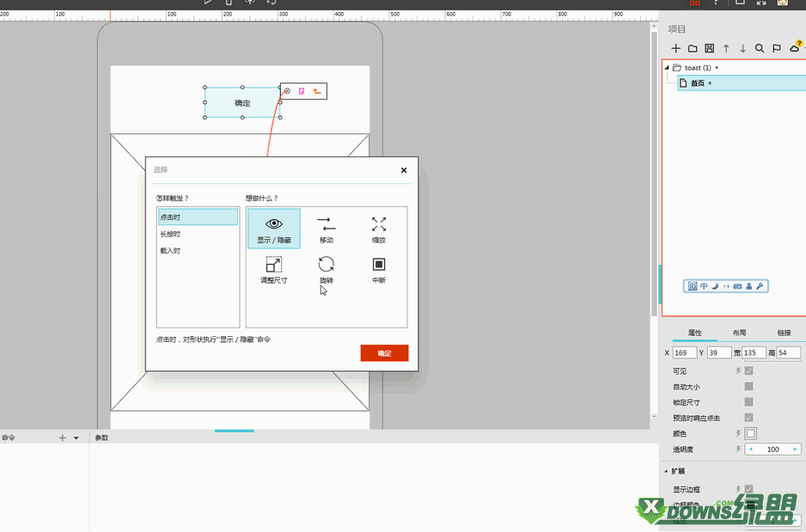
Task: Click the moon icon in IME bar
Action: click(x=715, y=286)
